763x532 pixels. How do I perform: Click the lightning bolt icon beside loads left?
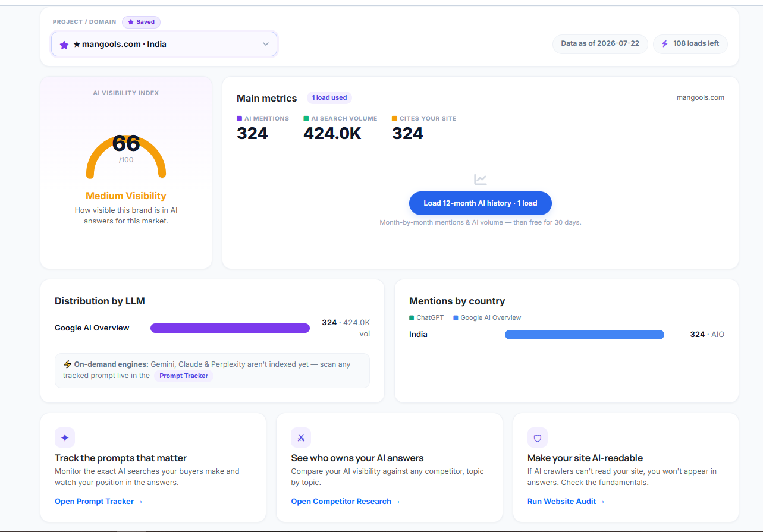point(665,44)
